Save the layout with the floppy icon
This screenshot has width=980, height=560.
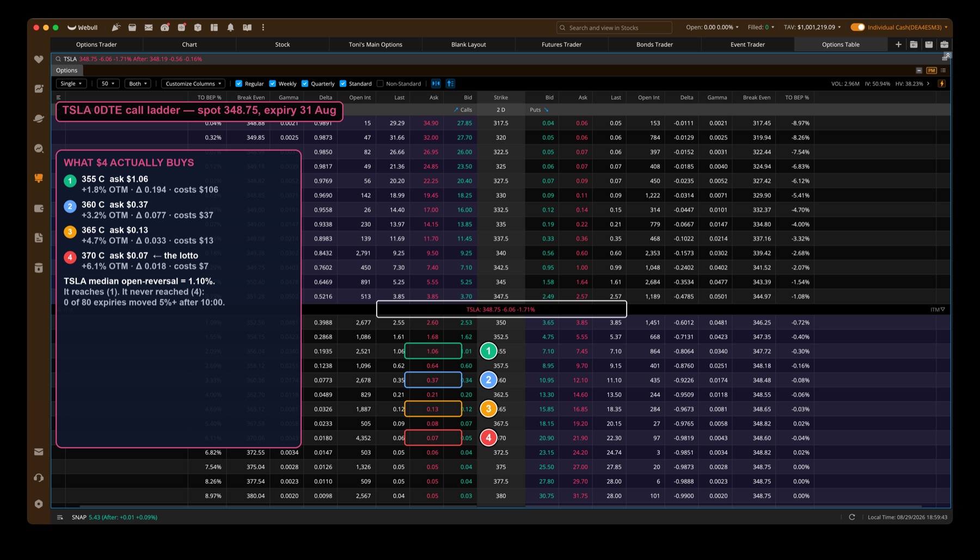pos(929,45)
